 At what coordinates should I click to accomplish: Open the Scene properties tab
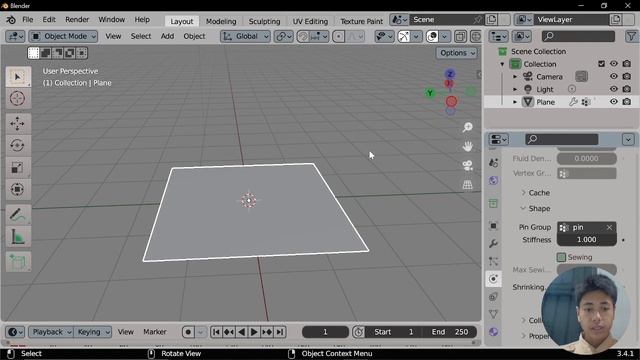493,163
